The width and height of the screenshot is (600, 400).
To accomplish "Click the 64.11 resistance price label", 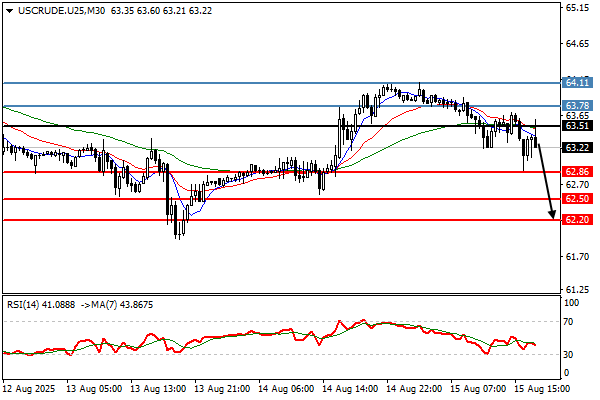I will point(577,82).
